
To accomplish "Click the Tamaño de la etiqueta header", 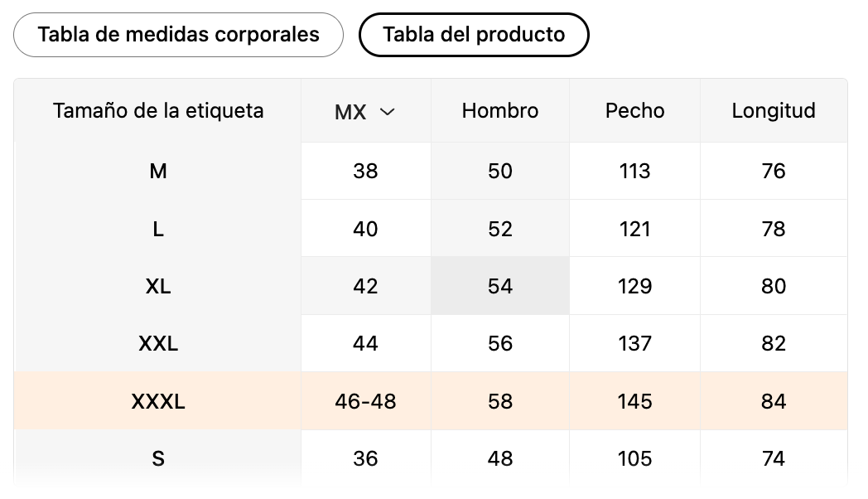I will coord(158,110).
